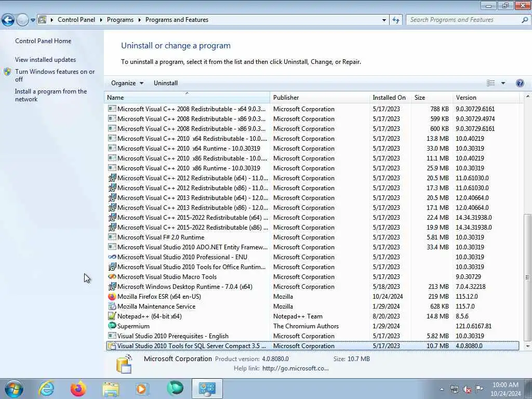Image resolution: width=532 pixels, height=399 pixels.
Task: Select Visual Studio 2010 Prerequisites icon
Action: pyautogui.click(x=112, y=336)
